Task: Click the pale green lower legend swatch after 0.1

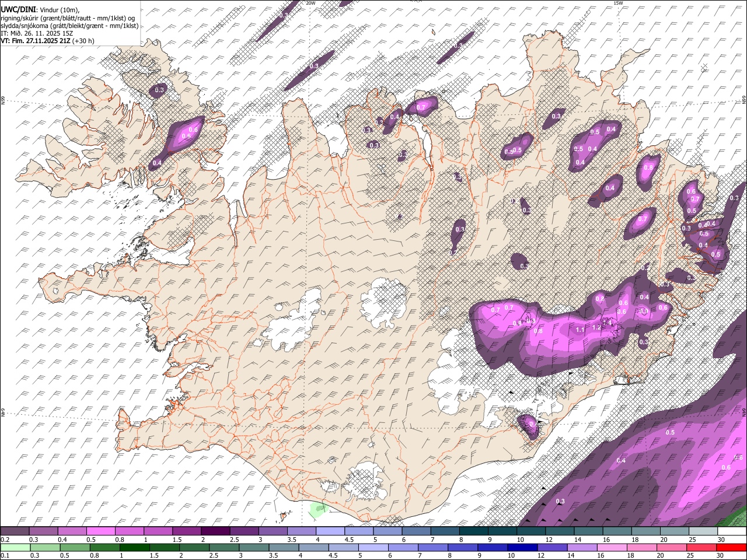Action: click(x=16, y=548)
